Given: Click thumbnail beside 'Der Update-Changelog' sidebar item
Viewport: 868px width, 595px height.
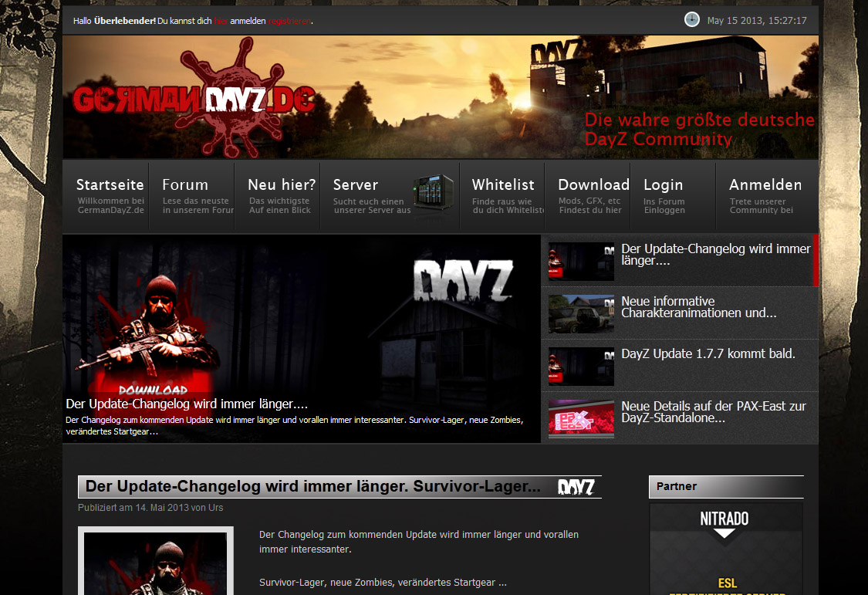Looking at the screenshot, I should [581, 262].
